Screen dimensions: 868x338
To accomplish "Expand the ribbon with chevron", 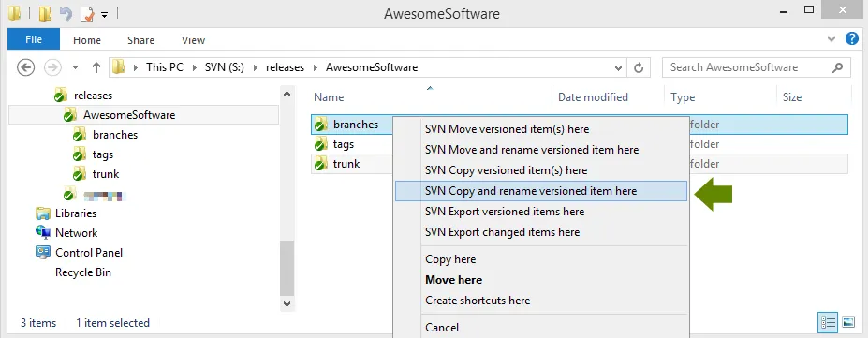I will point(831,38).
